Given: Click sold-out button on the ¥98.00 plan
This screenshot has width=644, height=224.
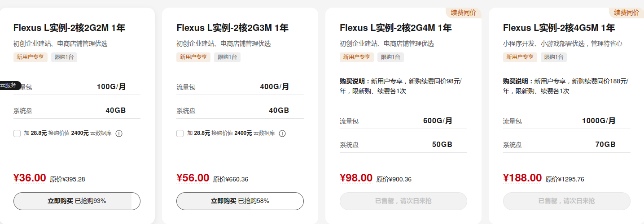Looking at the screenshot, I should [x=403, y=201].
